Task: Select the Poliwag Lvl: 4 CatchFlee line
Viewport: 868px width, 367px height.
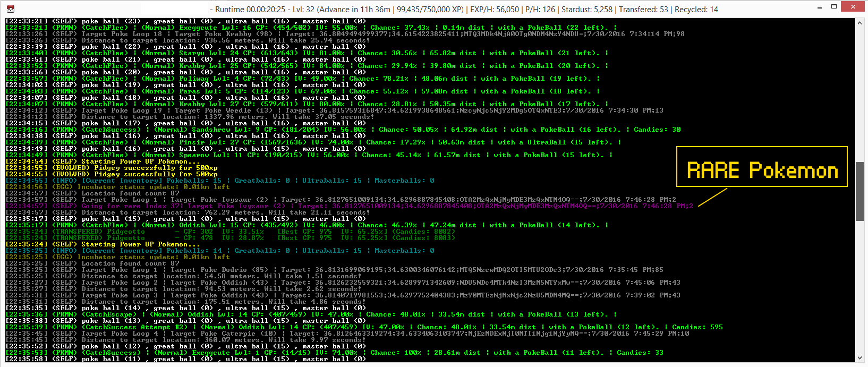Action: click(303, 79)
